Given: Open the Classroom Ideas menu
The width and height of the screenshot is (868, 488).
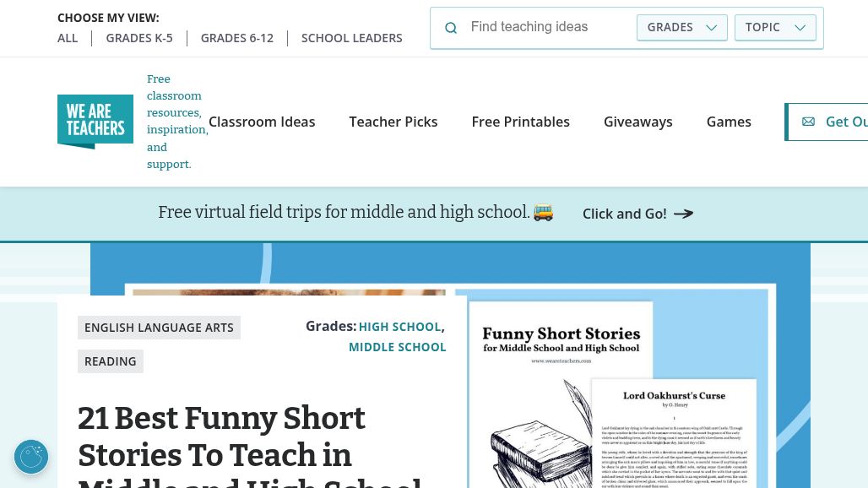Looking at the screenshot, I should point(262,122).
